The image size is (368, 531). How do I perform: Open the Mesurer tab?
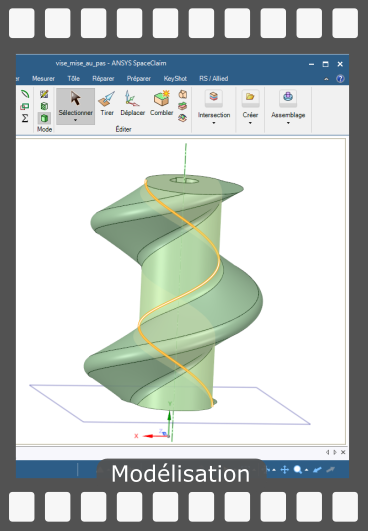coord(43,79)
